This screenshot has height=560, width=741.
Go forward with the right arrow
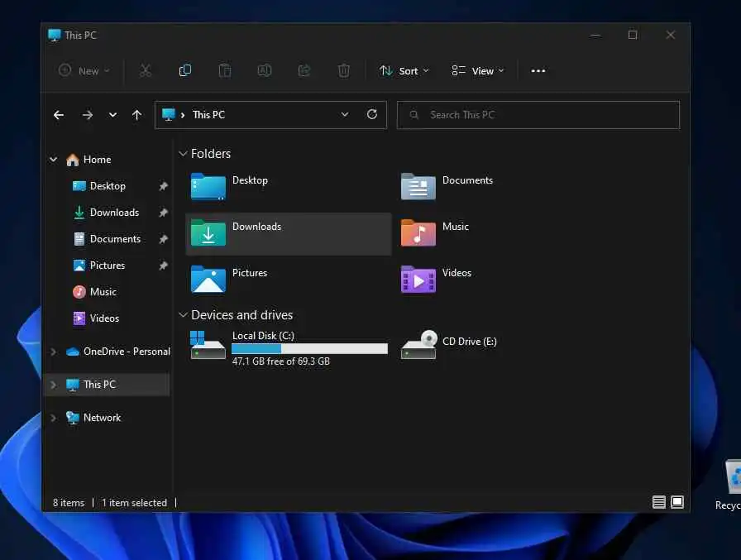pos(88,115)
